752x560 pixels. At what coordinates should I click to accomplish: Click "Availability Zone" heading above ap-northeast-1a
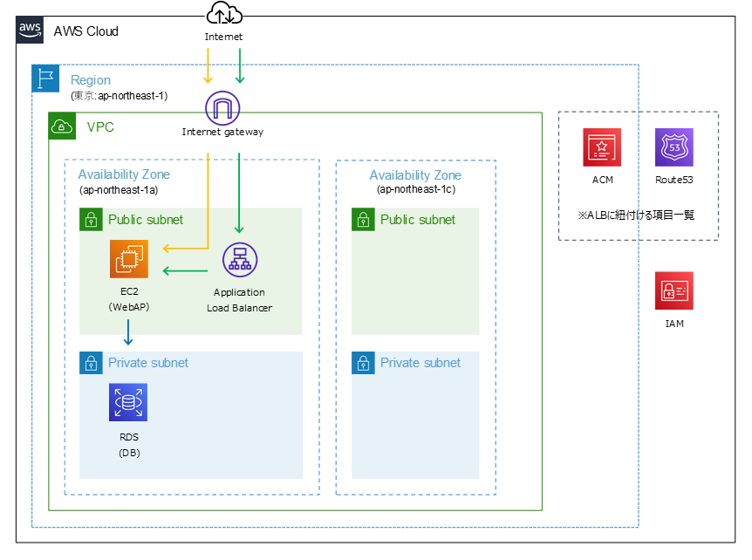coord(124,174)
